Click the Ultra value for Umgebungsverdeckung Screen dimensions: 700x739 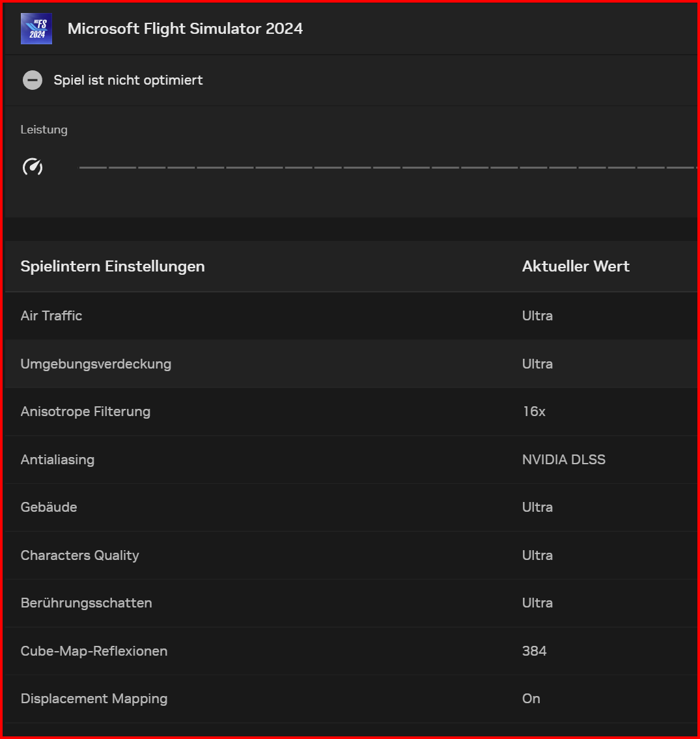(537, 364)
